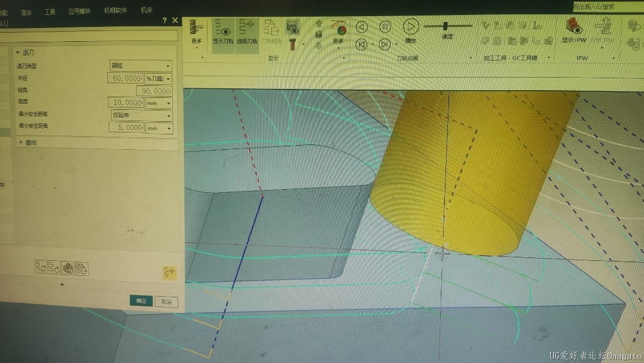Toggle the hatched workpiece visibility eye icon
644x363 pixels.
(292, 27)
